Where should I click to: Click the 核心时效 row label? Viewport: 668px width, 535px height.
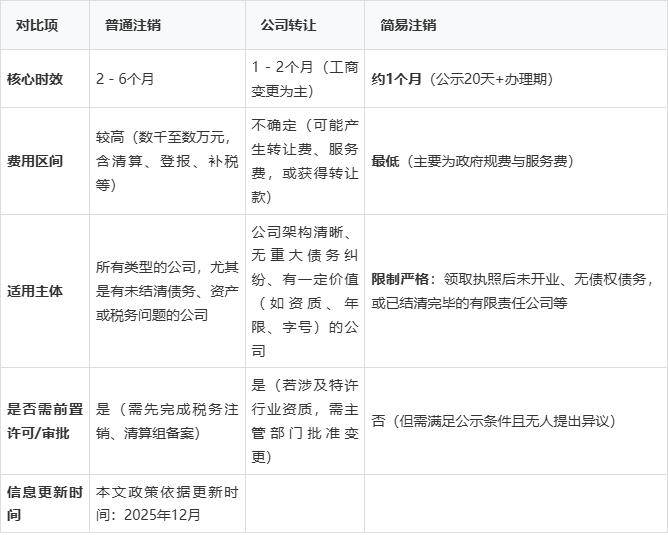pos(45,79)
